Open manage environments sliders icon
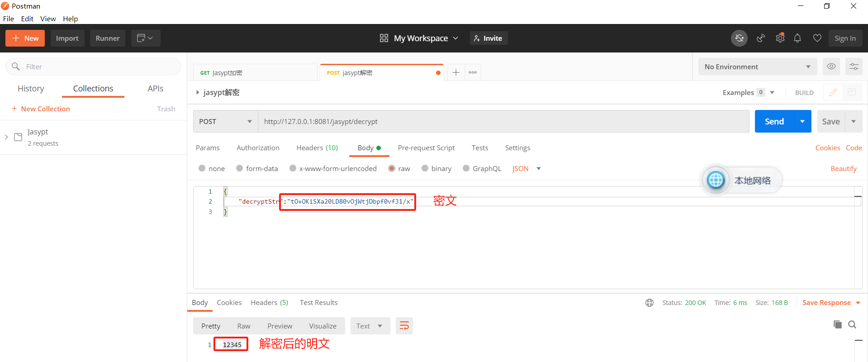The height and width of the screenshot is (362, 868). tap(854, 67)
